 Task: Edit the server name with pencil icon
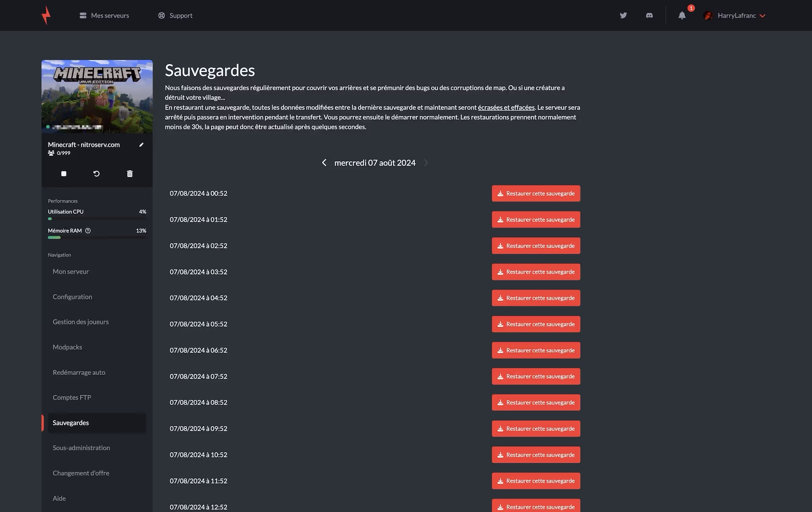pyautogui.click(x=141, y=145)
